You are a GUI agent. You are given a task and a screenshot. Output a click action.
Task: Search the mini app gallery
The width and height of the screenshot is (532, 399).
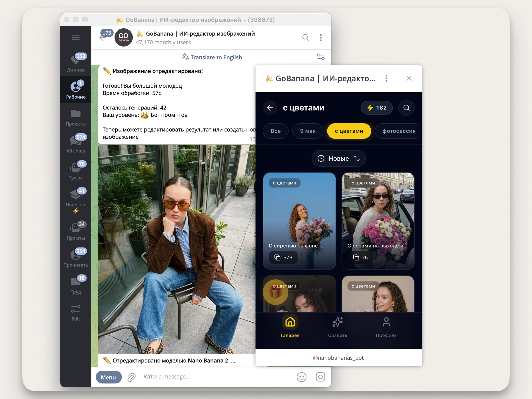point(407,108)
